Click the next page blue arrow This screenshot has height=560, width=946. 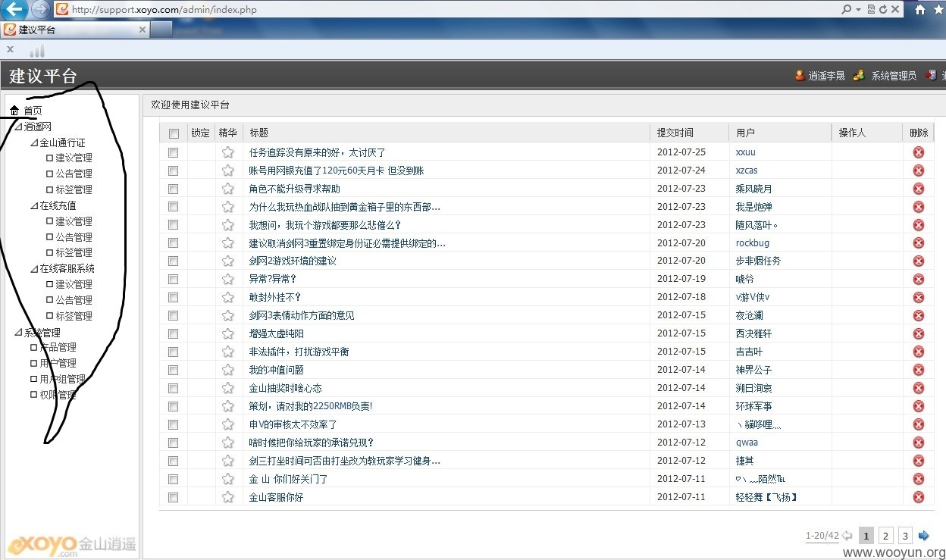tap(923, 536)
